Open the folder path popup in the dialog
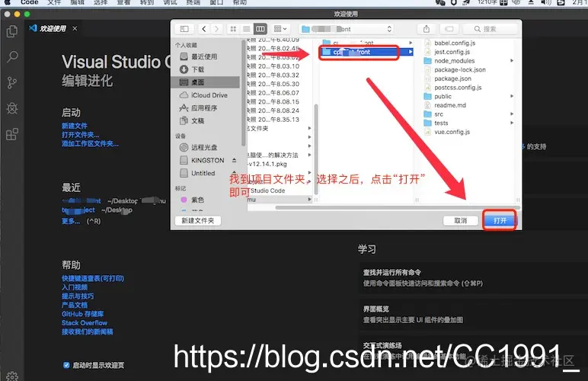588x381 pixels. point(346,29)
